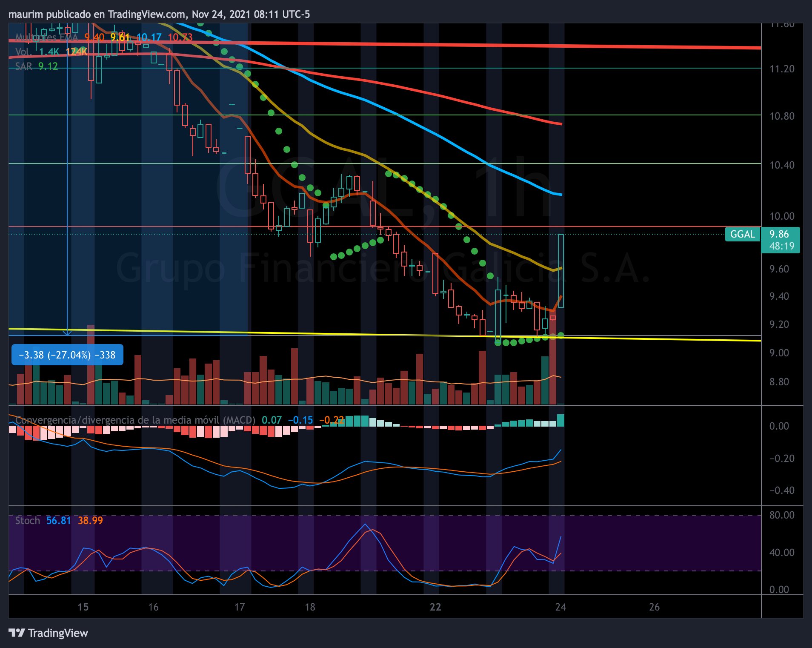Viewport: 812px width, 648px height.
Task: Click date 18 on the time axis
Action: click(310, 607)
